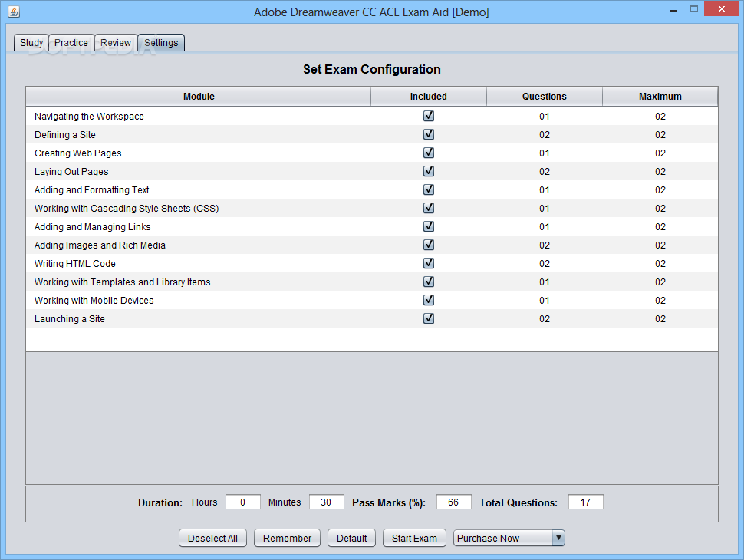The image size is (744, 560).
Task: Click the Questions column header
Action: point(545,97)
